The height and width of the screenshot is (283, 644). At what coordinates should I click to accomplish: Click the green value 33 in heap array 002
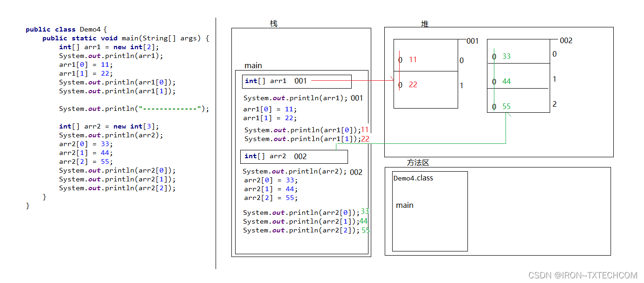pos(506,57)
